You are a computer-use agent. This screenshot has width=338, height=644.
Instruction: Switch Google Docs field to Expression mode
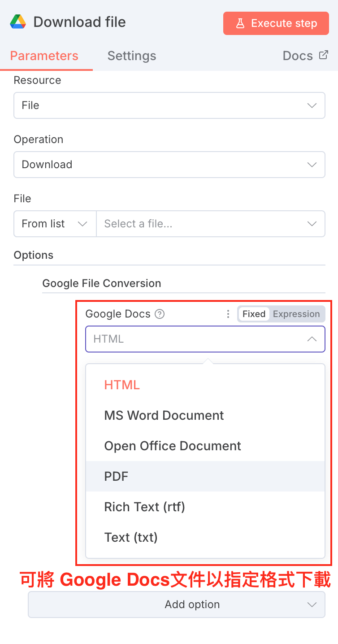[x=296, y=314]
